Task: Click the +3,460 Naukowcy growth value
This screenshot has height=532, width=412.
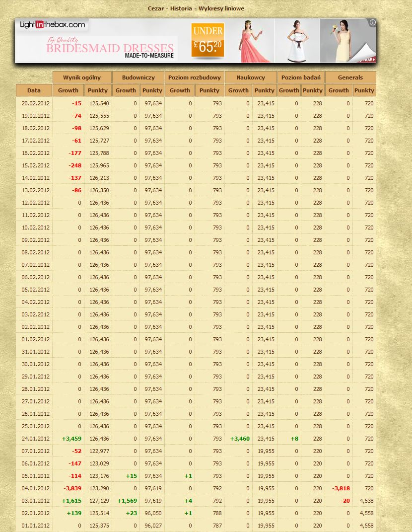Action: (x=240, y=439)
